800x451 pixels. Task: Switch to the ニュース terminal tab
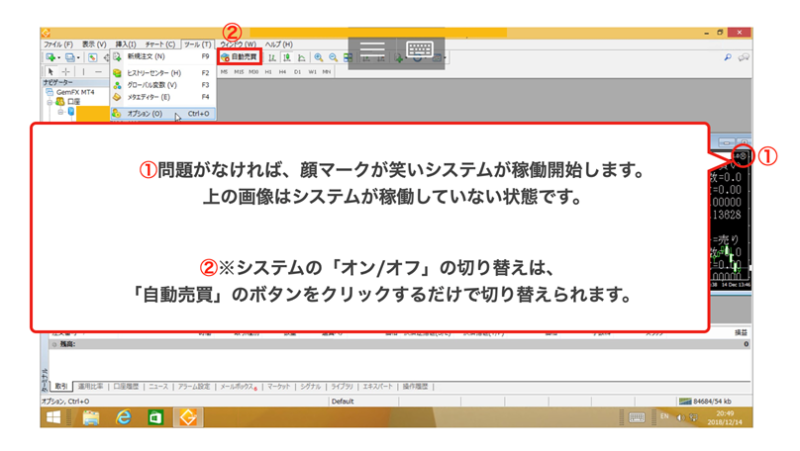(158, 387)
